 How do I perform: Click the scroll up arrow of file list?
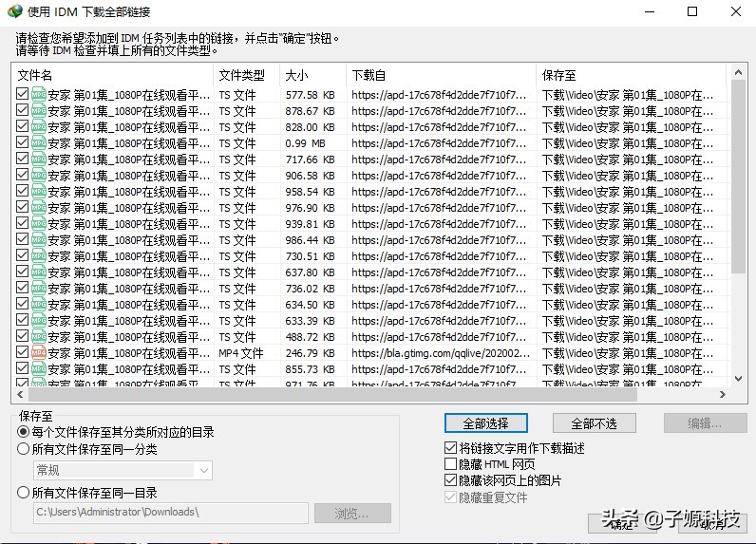[x=738, y=72]
